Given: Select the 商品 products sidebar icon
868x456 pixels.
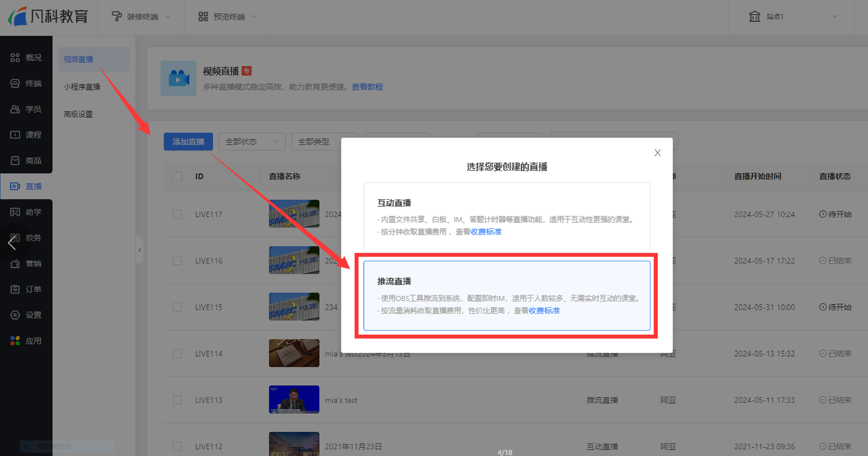Looking at the screenshot, I should click(x=15, y=161).
